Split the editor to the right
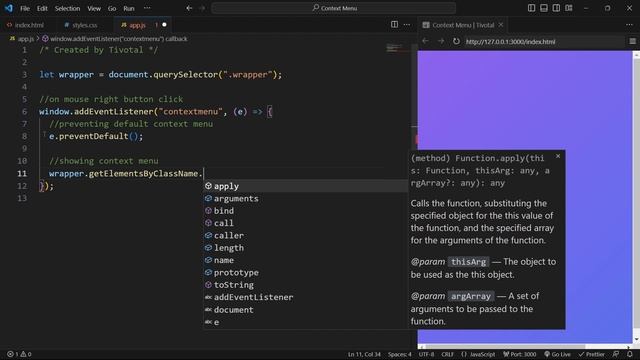 [394, 24]
